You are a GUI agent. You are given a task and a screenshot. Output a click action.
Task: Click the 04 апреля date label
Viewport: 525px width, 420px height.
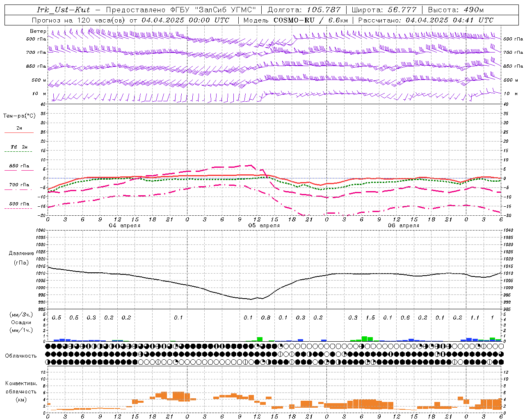click(124, 226)
